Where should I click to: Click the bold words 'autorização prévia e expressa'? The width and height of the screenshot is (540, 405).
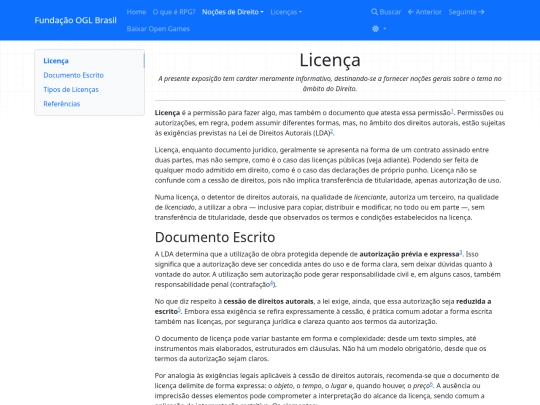click(409, 254)
